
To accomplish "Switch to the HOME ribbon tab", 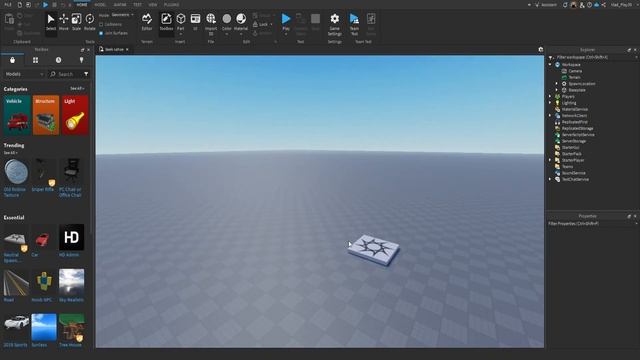I will tap(82, 4).
